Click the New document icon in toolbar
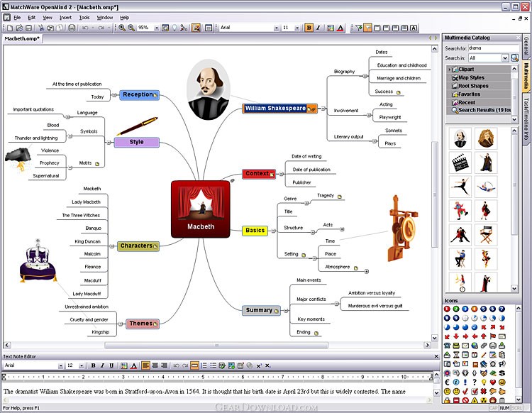 [10, 28]
